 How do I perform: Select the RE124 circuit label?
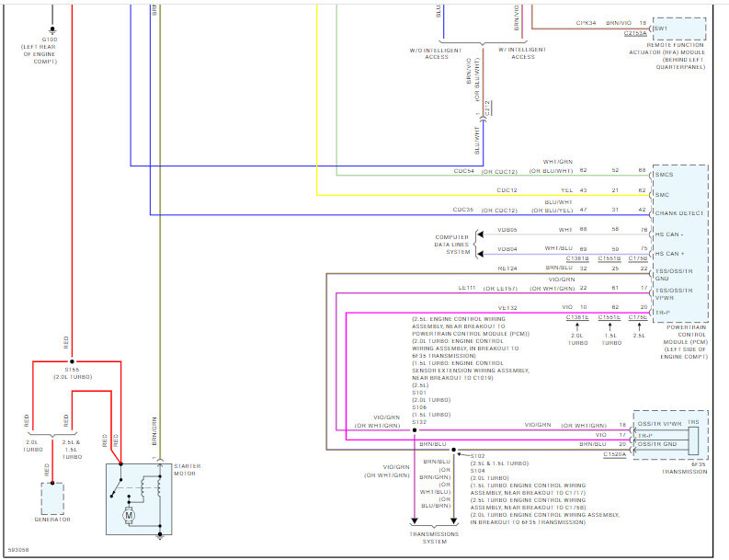pos(507,269)
